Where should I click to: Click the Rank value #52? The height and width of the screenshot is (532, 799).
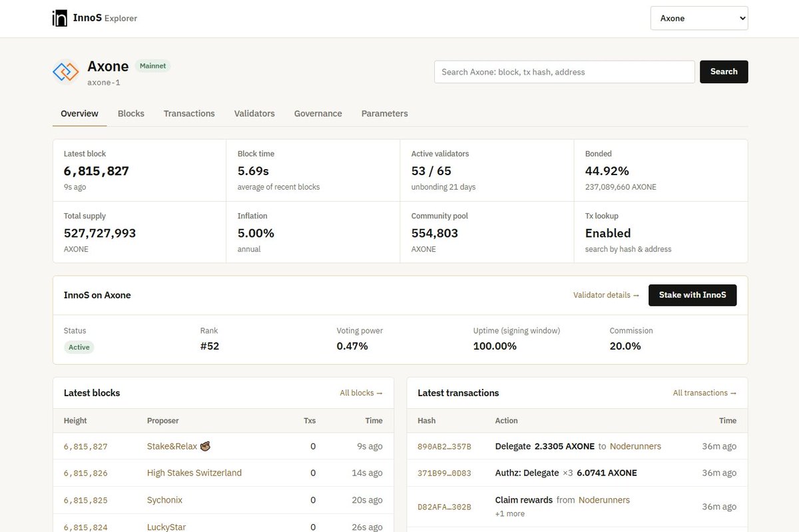(x=210, y=346)
